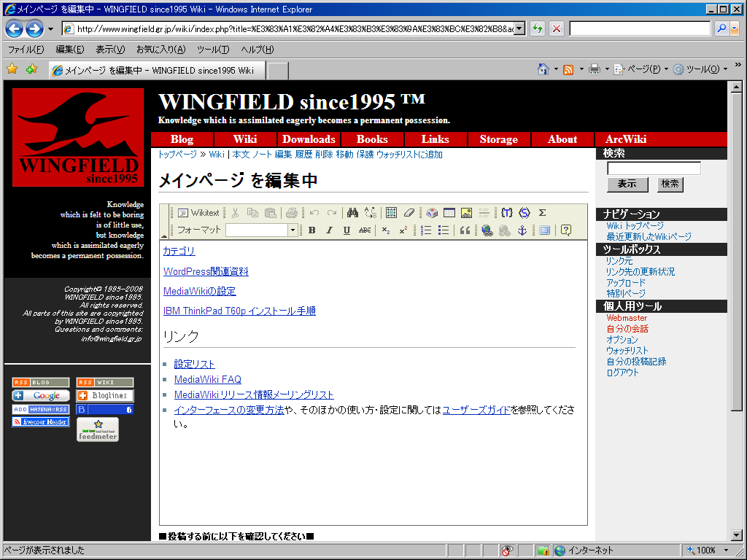The width and height of the screenshot is (747, 560).
Task: Open the ツール(O) menu in IE command bar
Action: 700,69
